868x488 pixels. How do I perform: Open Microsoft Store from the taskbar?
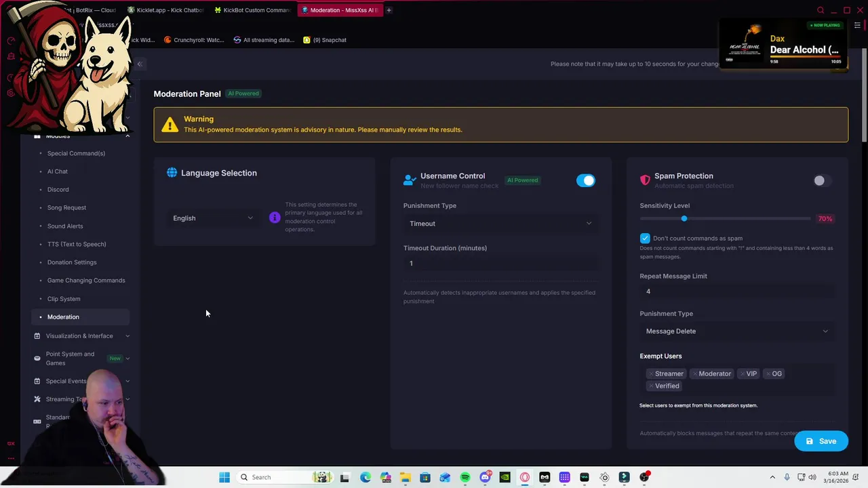click(x=425, y=477)
